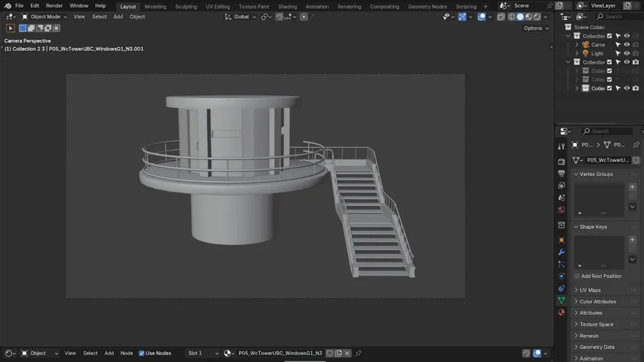Hide the Light object in outliner
This screenshot has width=644, height=362.
(x=627, y=54)
